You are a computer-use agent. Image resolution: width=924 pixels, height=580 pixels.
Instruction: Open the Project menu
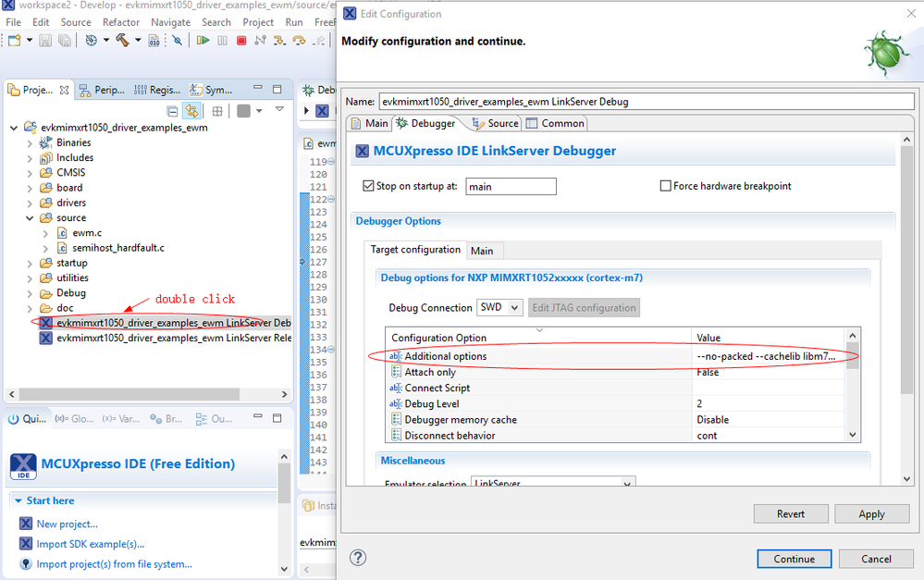click(258, 22)
